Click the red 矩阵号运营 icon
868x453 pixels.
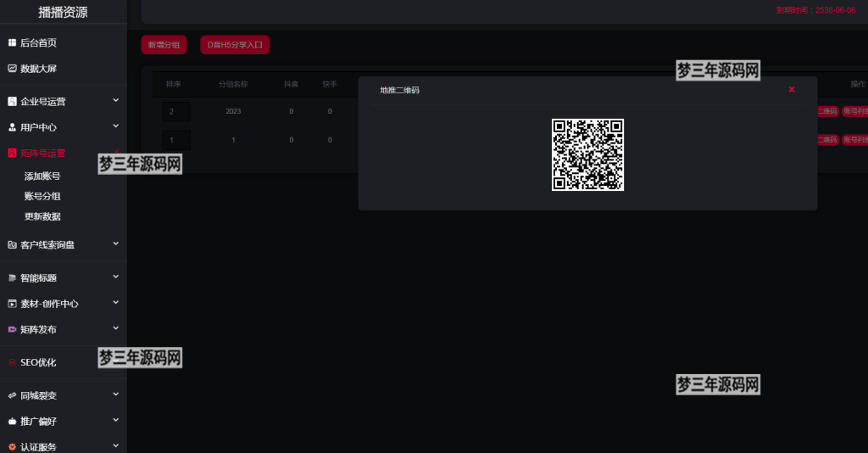pos(12,153)
